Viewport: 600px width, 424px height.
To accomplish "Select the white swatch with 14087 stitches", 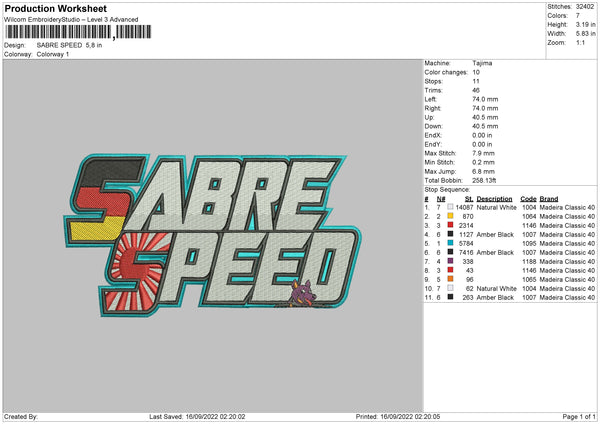I will (451, 207).
